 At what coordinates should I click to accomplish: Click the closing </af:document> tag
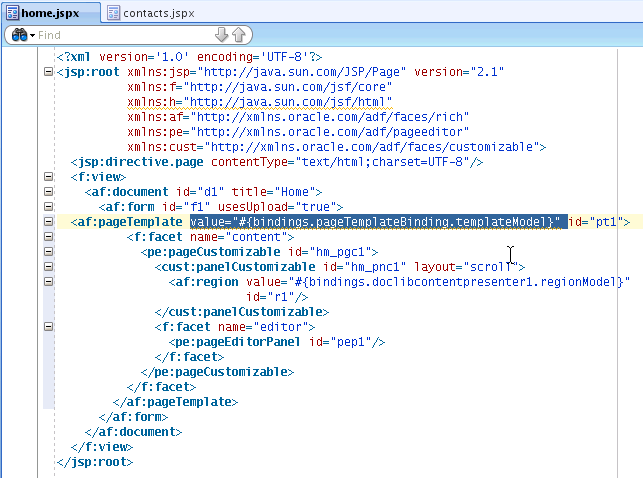point(133,432)
